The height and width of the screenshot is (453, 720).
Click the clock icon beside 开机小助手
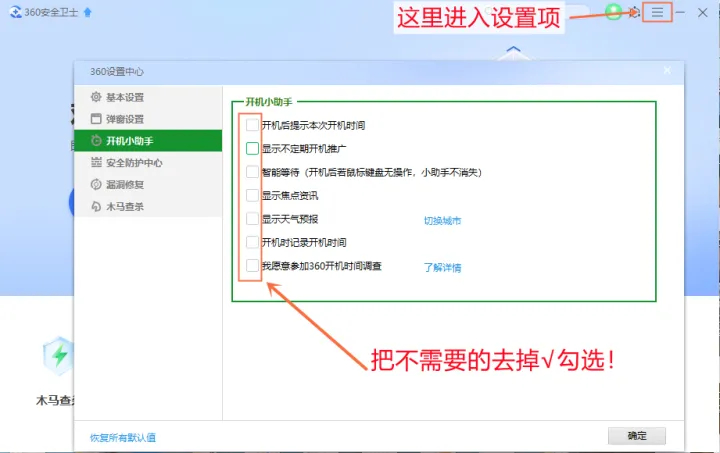(x=96, y=140)
